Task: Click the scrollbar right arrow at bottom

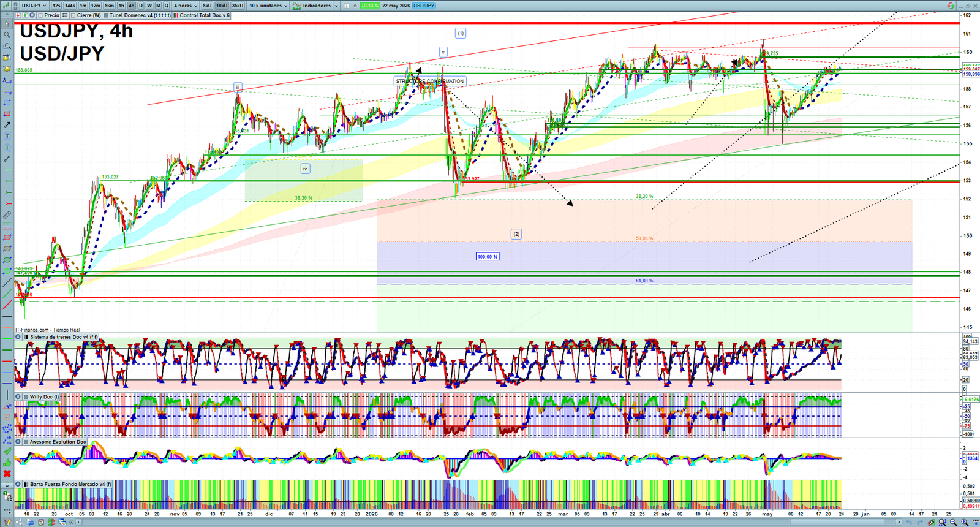Action: pyautogui.click(x=899, y=522)
